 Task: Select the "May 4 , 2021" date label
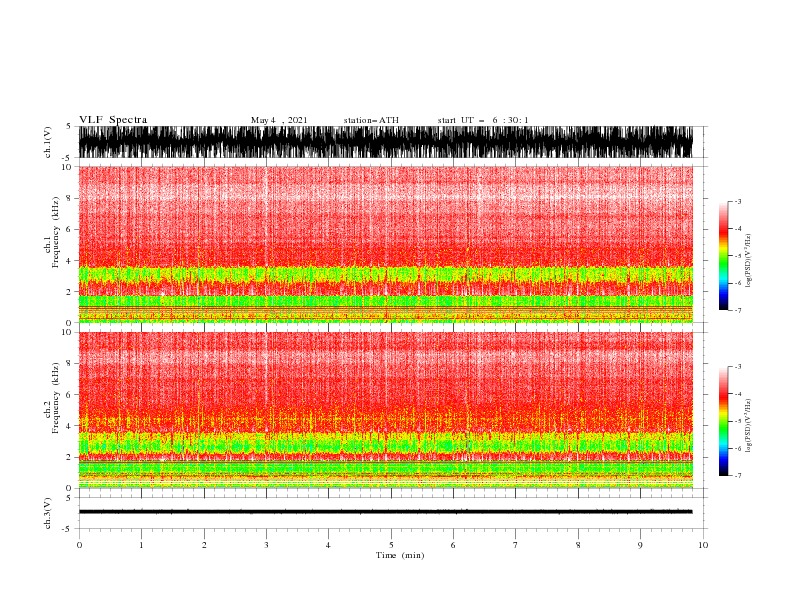coord(279,120)
